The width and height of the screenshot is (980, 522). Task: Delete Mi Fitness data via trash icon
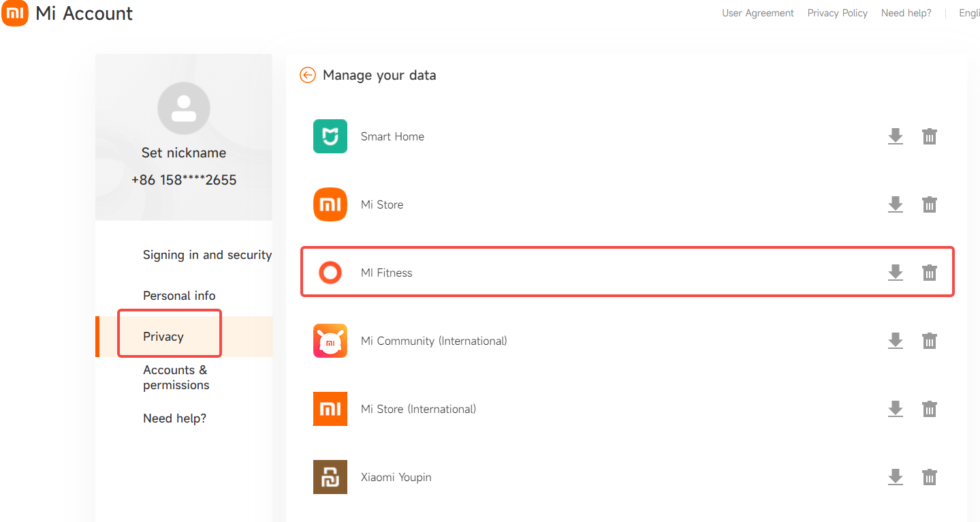[x=929, y=273]
